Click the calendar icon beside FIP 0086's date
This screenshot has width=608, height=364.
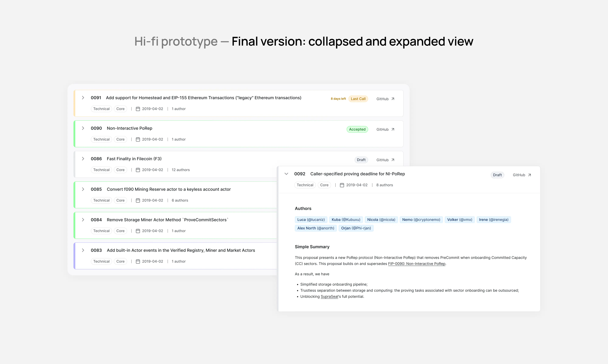(138, 170)
